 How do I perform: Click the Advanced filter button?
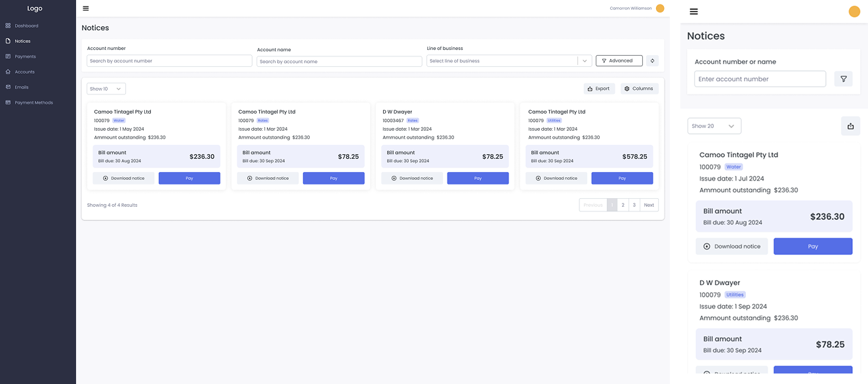click(x=619, y=60)
